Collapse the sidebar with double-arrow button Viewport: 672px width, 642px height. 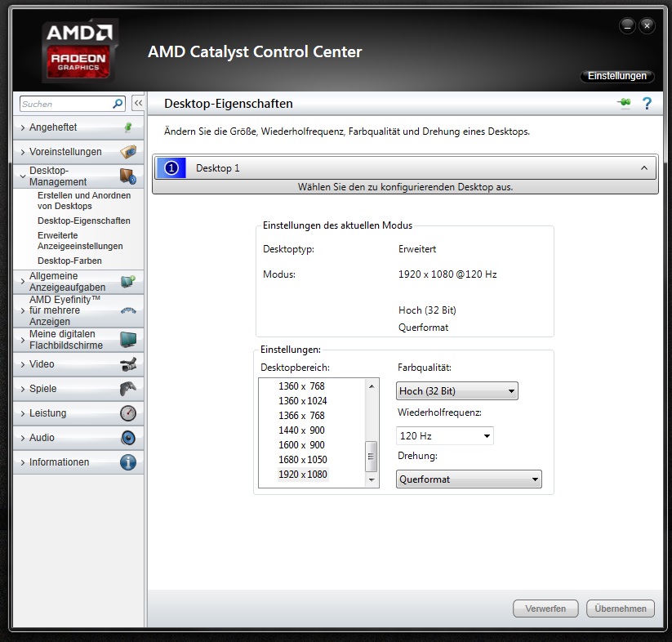[138, 103]
